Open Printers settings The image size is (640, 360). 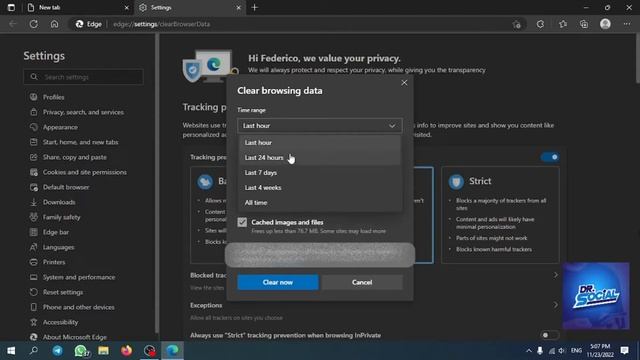coord(54,262)
